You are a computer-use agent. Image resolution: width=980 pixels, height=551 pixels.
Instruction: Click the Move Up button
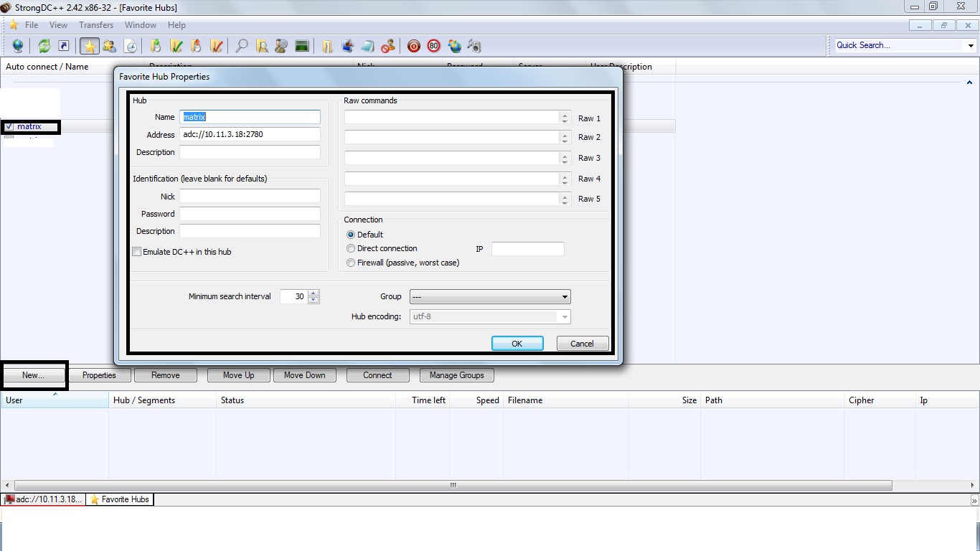point(239,375)
